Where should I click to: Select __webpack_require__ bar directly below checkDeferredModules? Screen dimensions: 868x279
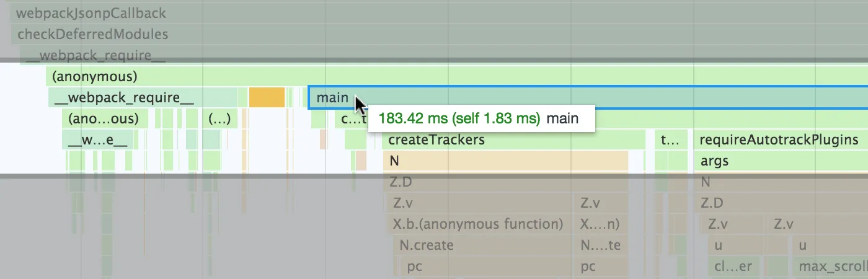pos(92,56)
